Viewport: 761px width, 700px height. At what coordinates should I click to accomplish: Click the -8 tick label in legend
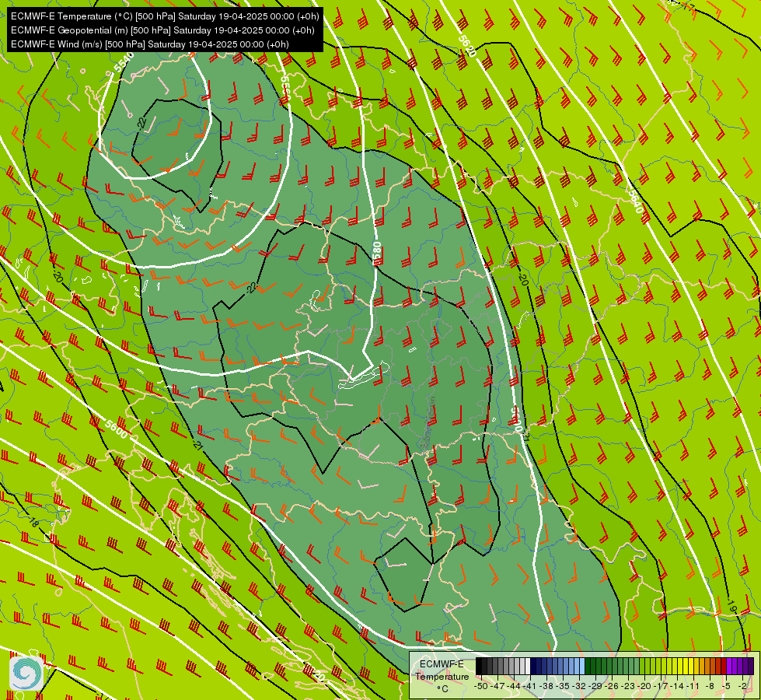pyautogui.click(x=710, y=686)
